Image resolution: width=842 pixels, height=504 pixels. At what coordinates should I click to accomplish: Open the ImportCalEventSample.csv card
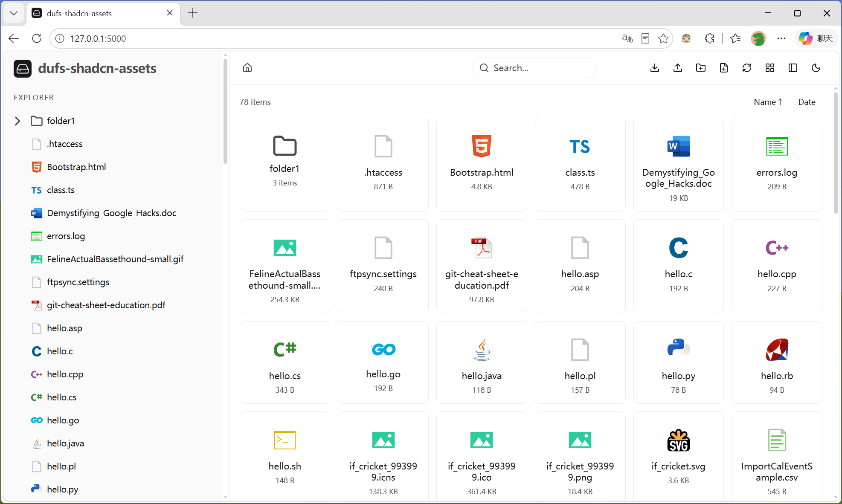pos(777,456)
